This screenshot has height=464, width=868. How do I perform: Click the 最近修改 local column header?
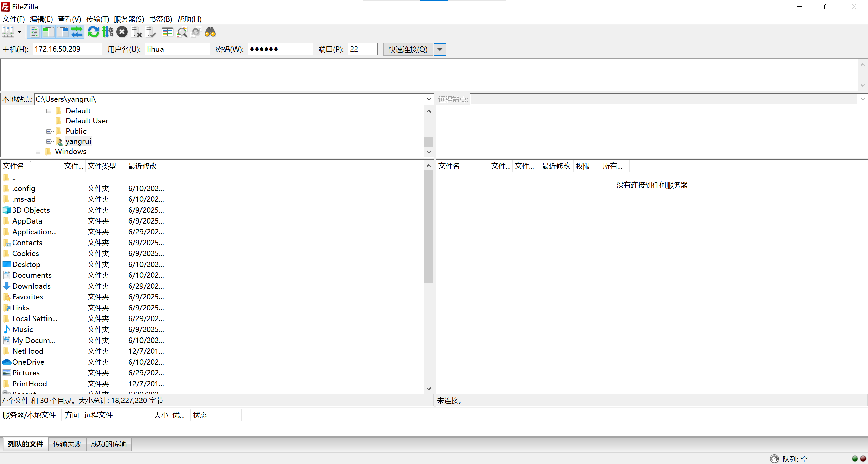click(x=143, y=166)
